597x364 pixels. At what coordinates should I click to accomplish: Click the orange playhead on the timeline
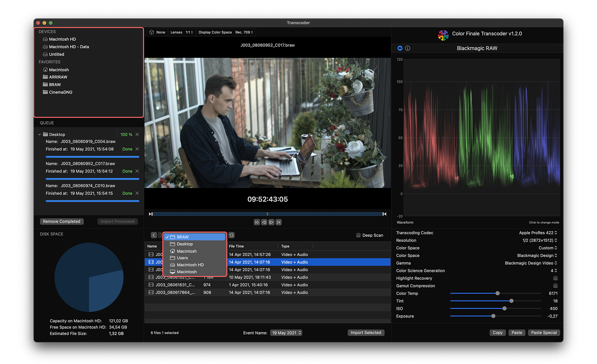267,214
